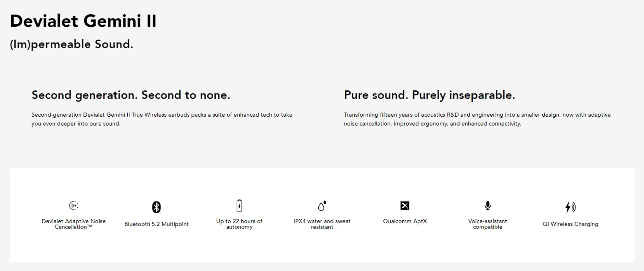Click the Qi wireless charging bolt icon
The height and width of the screenshot is (271, 644).
pyautogui.click(x=570, y=207)
